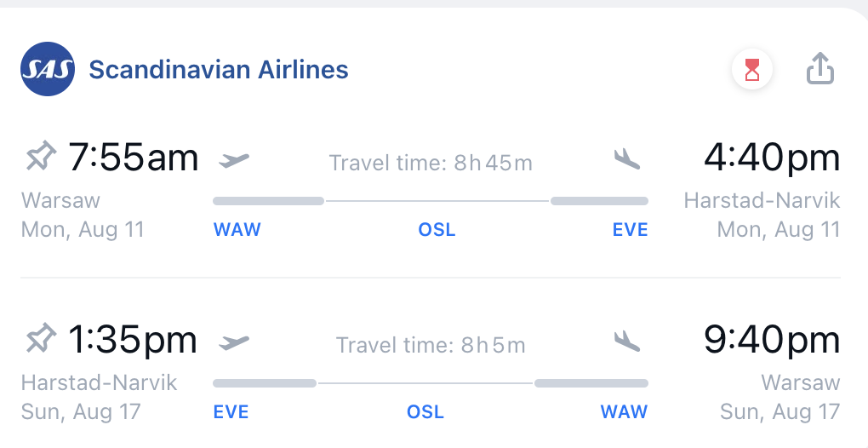Pin the 7:55am Warsaw departure flight
868x448 pixels.
40,156
